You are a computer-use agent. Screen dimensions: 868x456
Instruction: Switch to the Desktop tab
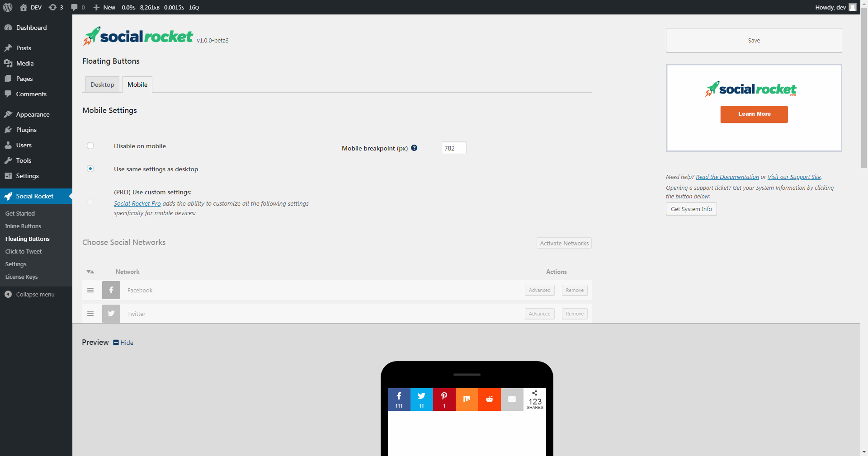pos(102,85)
